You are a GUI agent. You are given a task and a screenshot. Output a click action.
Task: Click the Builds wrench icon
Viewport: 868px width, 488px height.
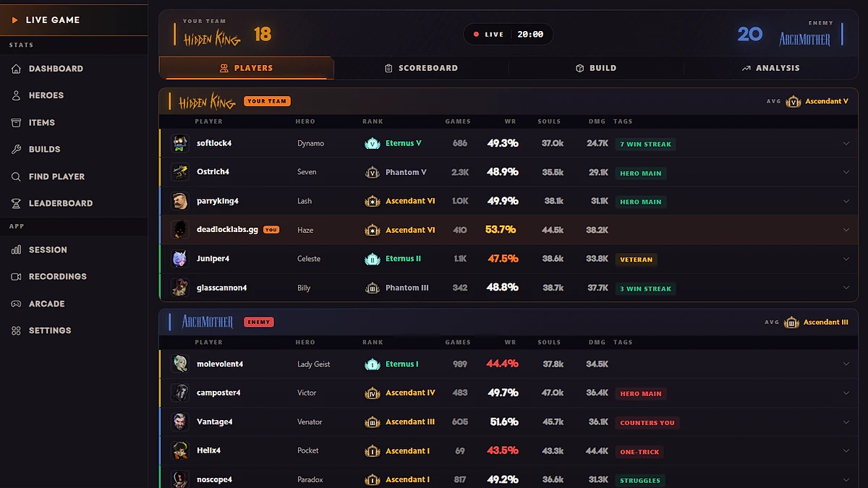click(x=16, y=150)
